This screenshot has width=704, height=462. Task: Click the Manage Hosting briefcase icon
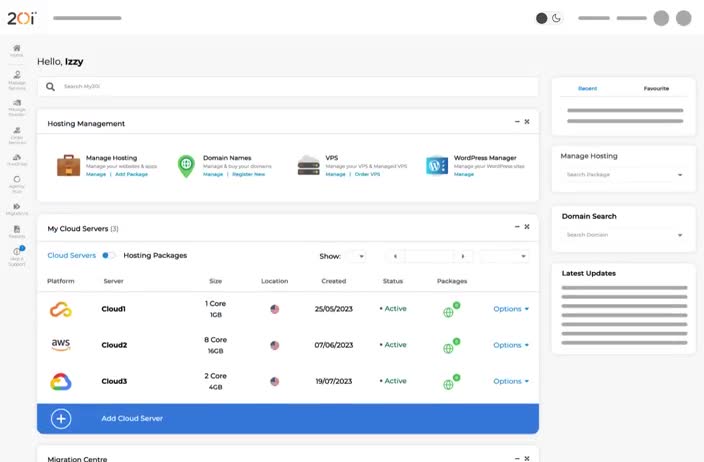(68, 165)
